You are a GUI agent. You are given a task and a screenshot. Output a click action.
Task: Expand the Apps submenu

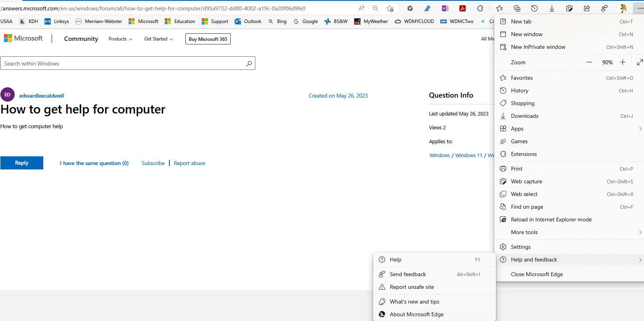tap(569, 129)
